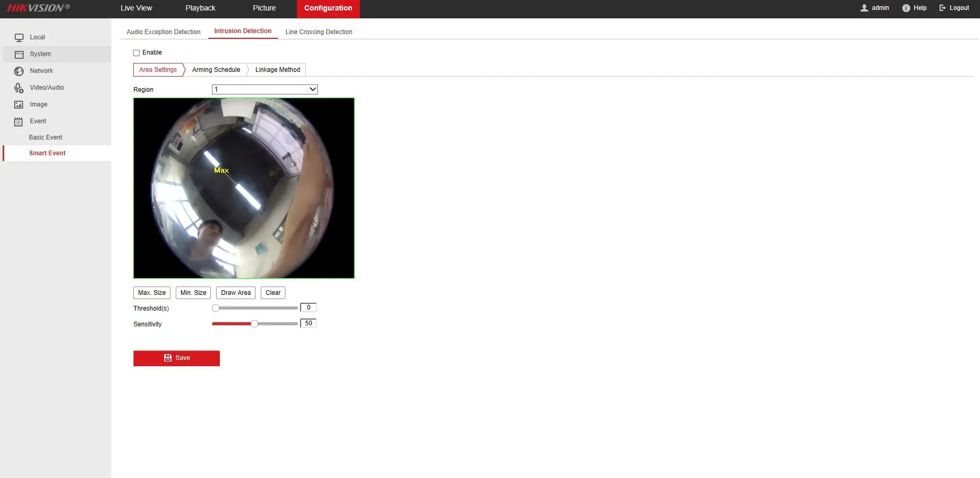Screen dimensions: 980x478
Task: Open Line Crossing Detection tab
Action: (x=319, y=32)
